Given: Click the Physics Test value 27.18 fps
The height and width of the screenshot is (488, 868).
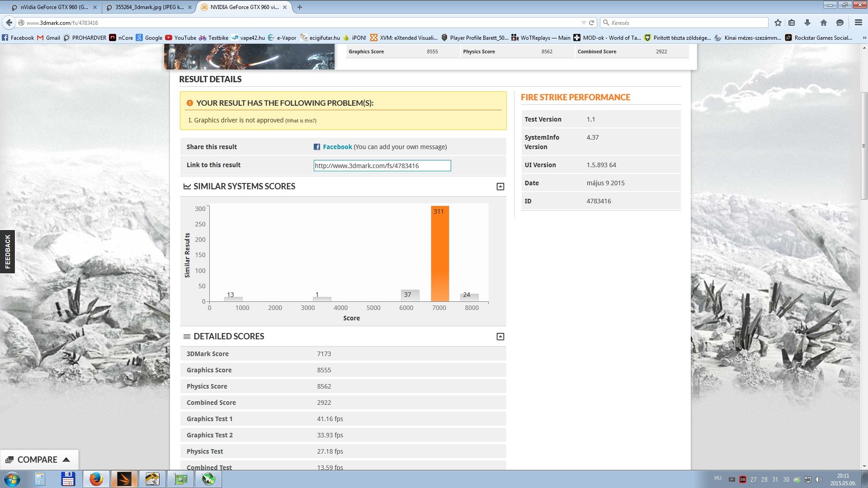Looking at the screenshot, I should tap(330, 451).
